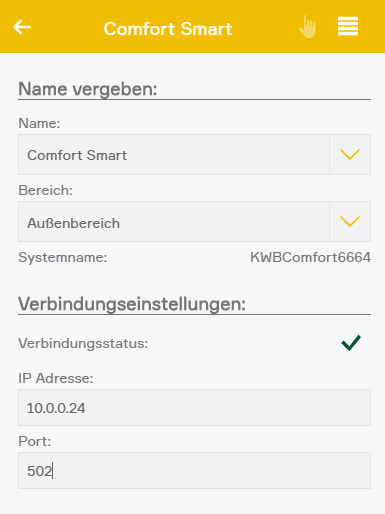Tap the hand pointer icon in header
Screen dimensions: 385x514
307,27
